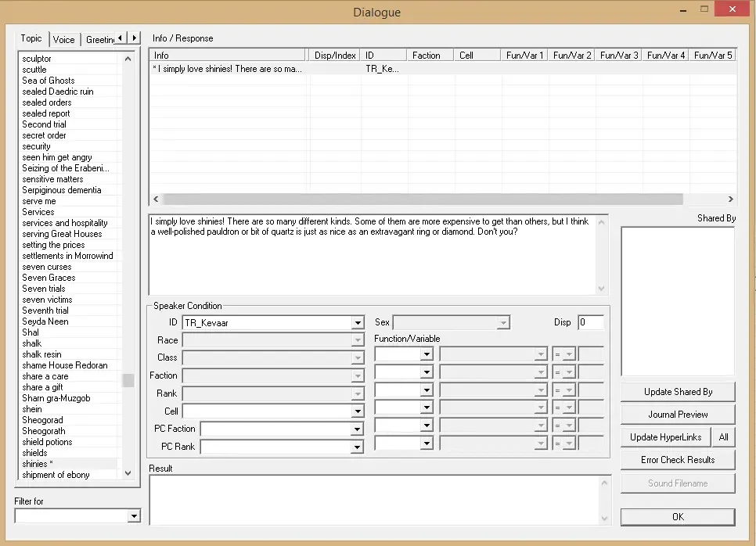Confirm dialogue with the OK button

(x=678, y=517)
